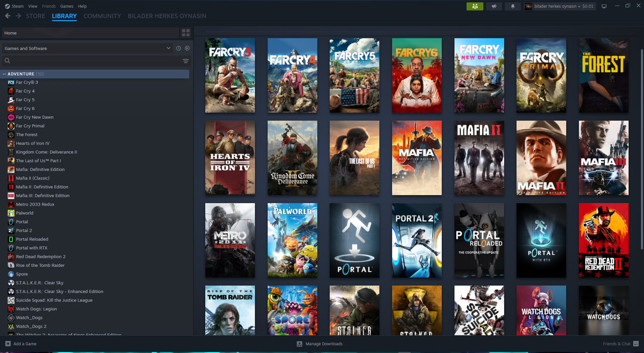This screenshot has width=644, height=353.
Task: Open Rise of the Tomb Raider cover
Action: click(230, 310)
